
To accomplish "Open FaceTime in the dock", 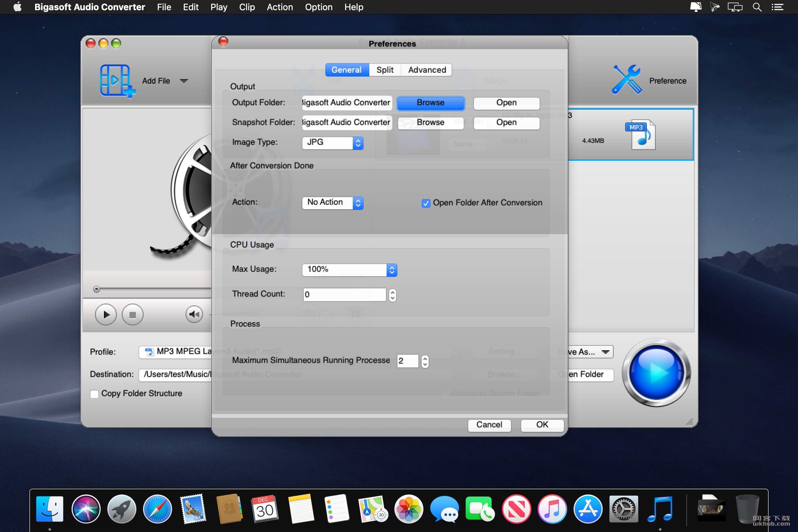I will coord(480,509).
